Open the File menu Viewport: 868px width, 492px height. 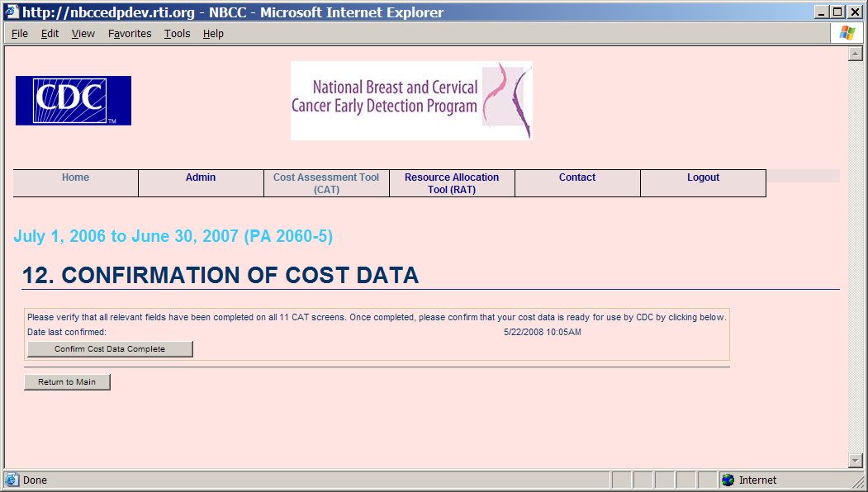[x=19, y=34]
